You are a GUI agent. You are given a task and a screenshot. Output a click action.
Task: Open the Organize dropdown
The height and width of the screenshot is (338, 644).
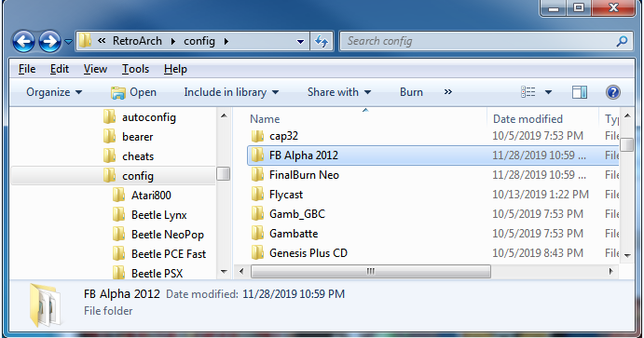(54, 92)
